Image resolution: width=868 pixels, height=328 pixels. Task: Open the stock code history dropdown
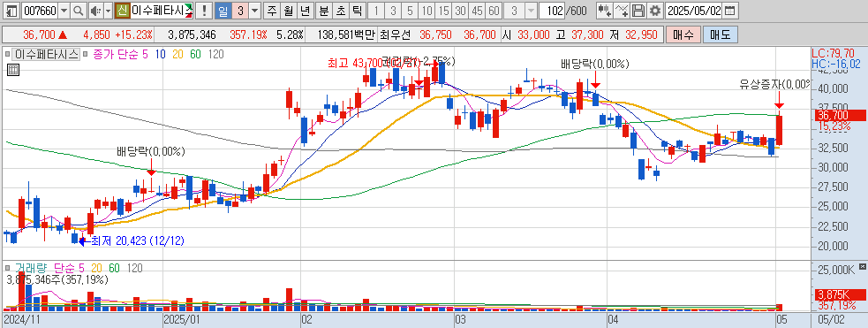pos(64,11)
